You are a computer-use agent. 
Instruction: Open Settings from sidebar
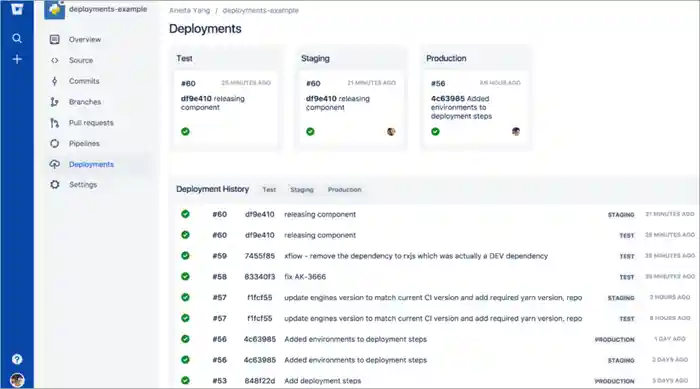coord(83,184)
